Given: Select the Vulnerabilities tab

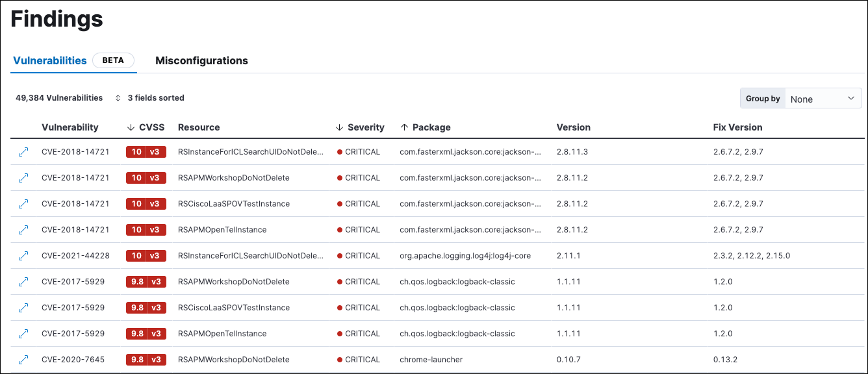Looking at the screenshot, I should click(x=50, y=60).
